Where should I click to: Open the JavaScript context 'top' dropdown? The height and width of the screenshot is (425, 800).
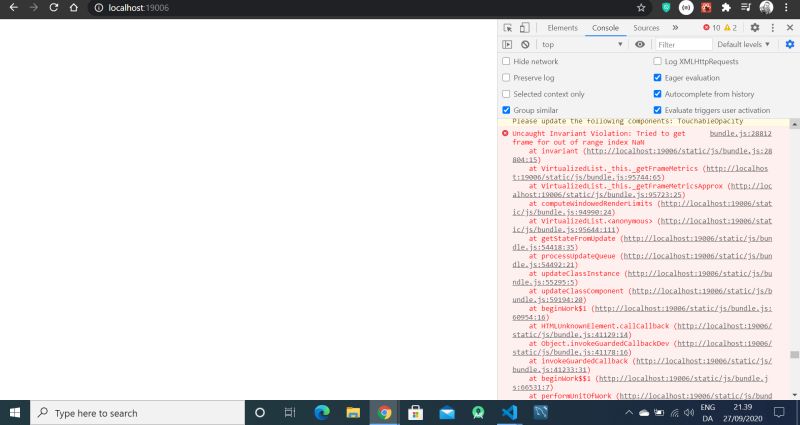click(582, 44)
